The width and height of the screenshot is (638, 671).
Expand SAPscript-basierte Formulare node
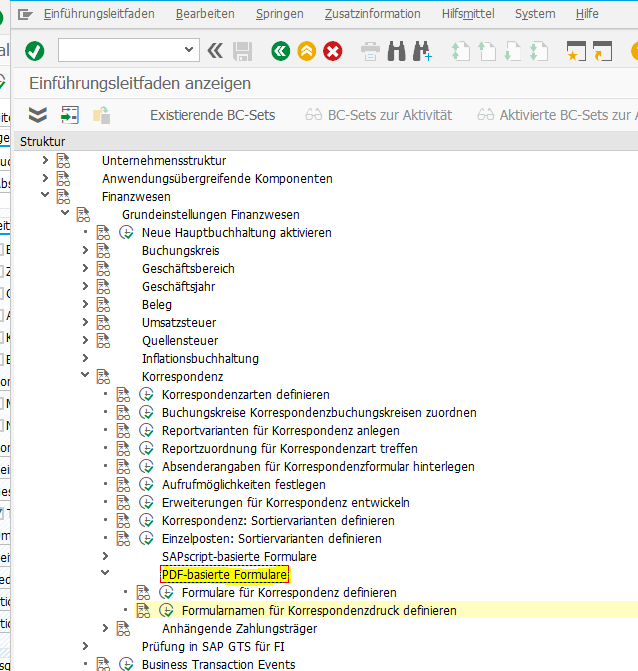pos(105,556)
